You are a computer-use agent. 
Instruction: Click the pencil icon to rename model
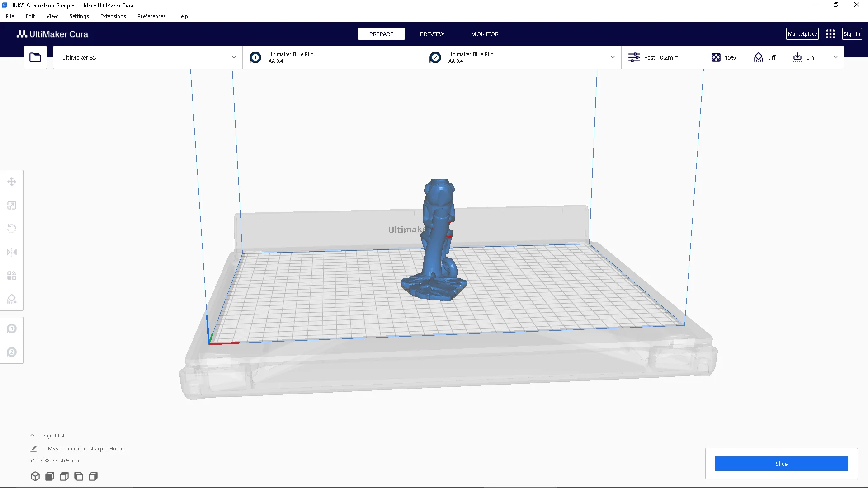pos(33,449)
